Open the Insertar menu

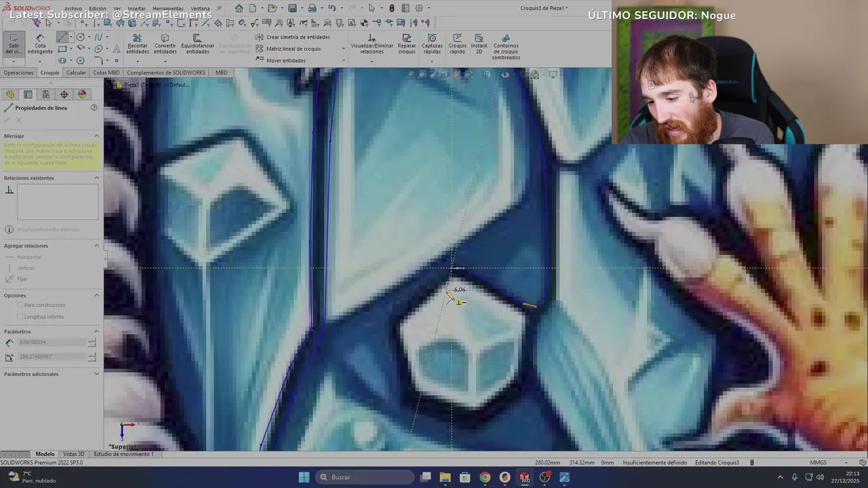point(136,9)
